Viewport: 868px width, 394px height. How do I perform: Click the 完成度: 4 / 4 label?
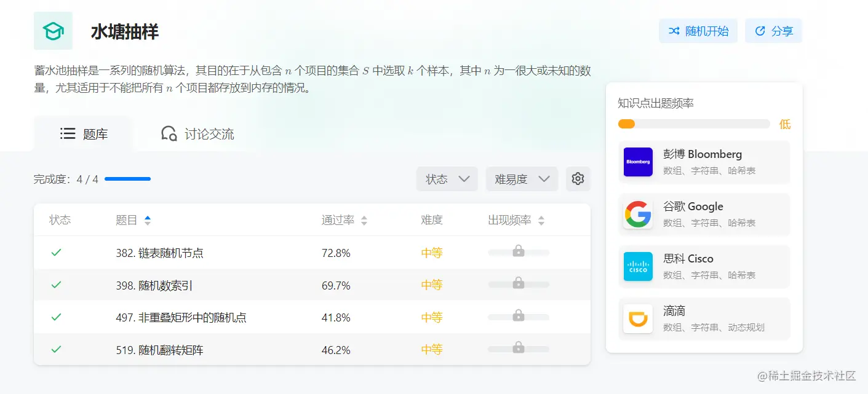pyautogui.click(x=66, y=179)
